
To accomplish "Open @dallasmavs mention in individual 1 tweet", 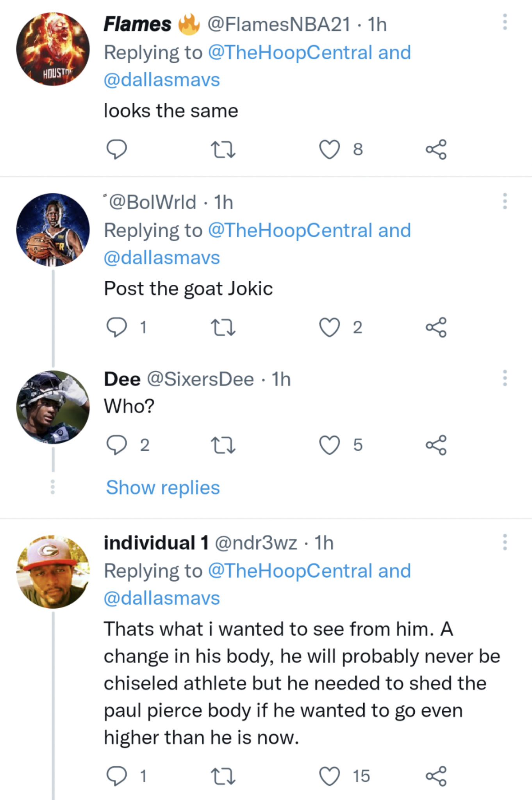I will point(162,598).
